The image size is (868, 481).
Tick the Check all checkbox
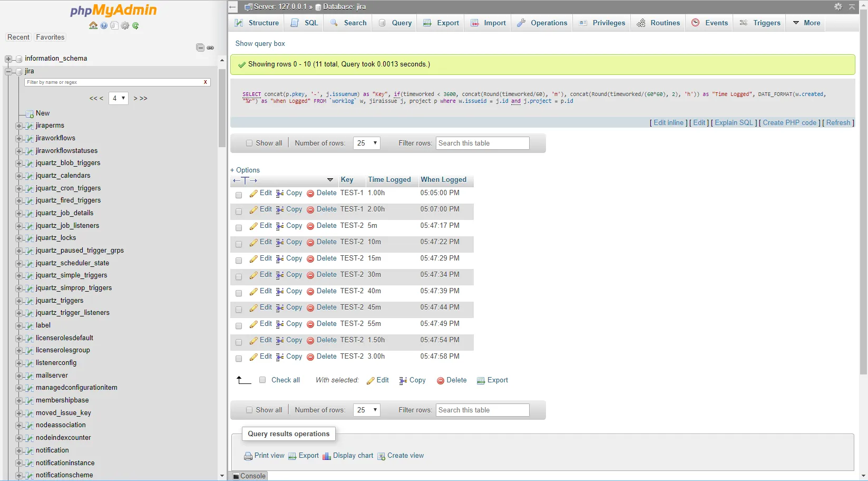coord(262,380)
